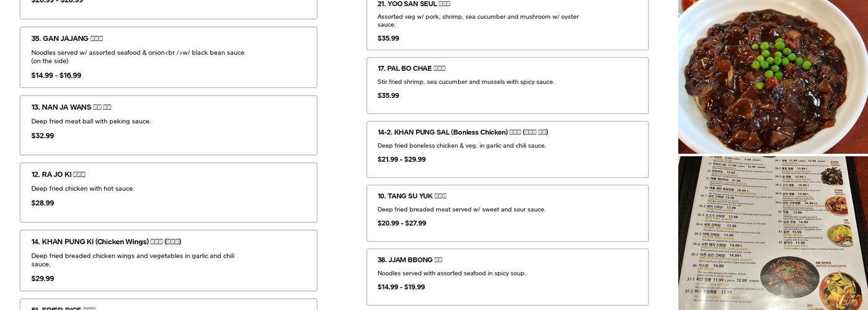The image size is (868, 310).
Task: Select the 21. Yoo San Seul dish
Action: click(x=507, y=22)
